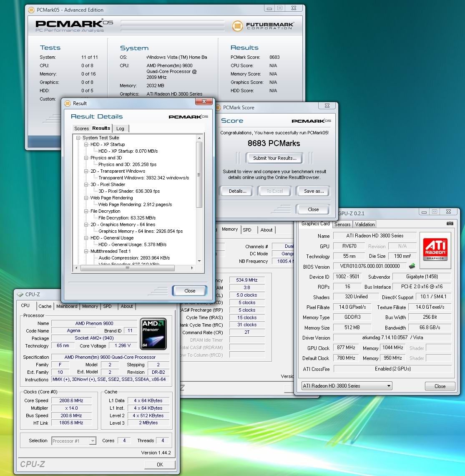
Task: Click Close in PCMark Score window
Action: (313, 209)
